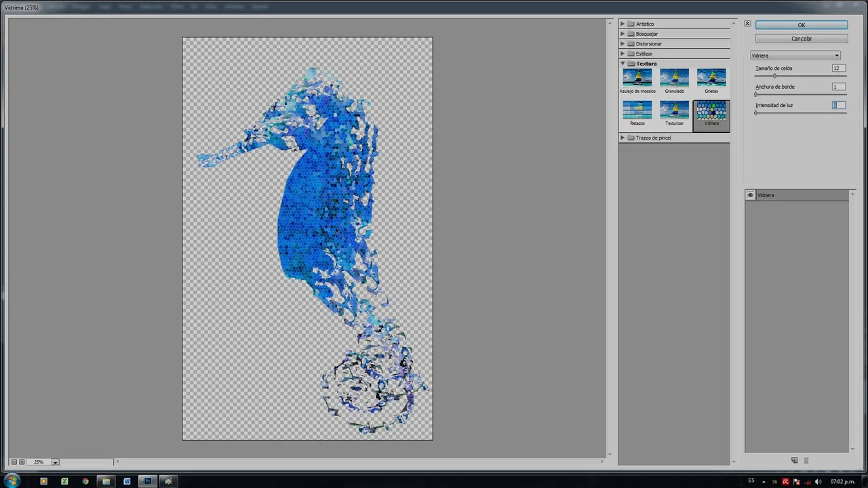Click the Anchura de borde value field
Screen dimensions: 868x488
[x=839, y=87]
